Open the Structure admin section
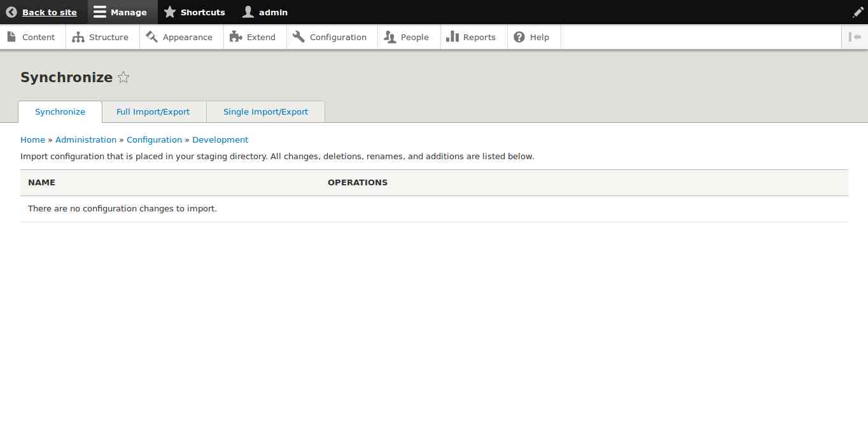Image resolution: width=868 pixels, height=426 pixels. click(101, 37)
